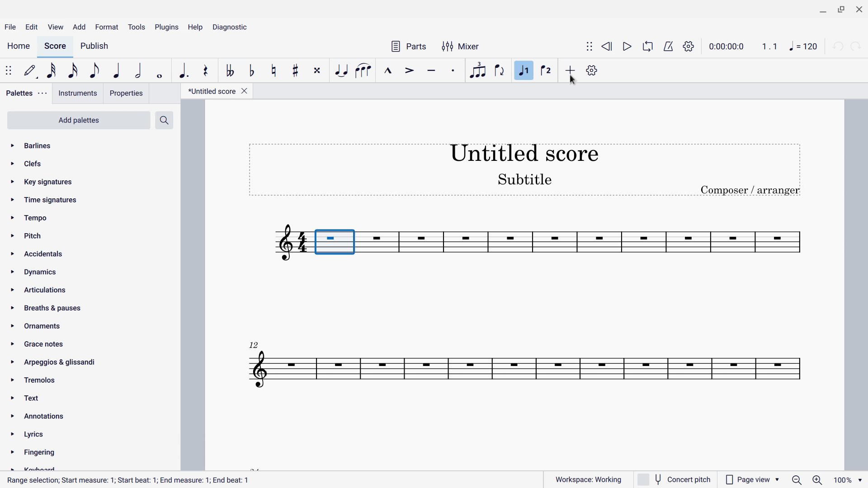Click the redo arrow

tap(857, 47)
